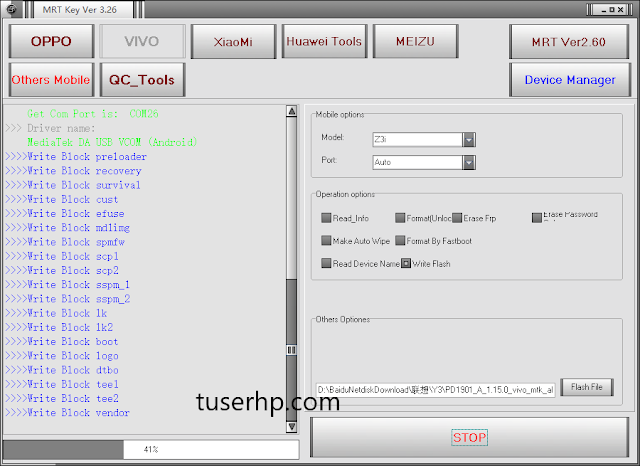Click log line 'Write Block preloader'
This screenshot has height=466, width=640.
pos(76,157)
